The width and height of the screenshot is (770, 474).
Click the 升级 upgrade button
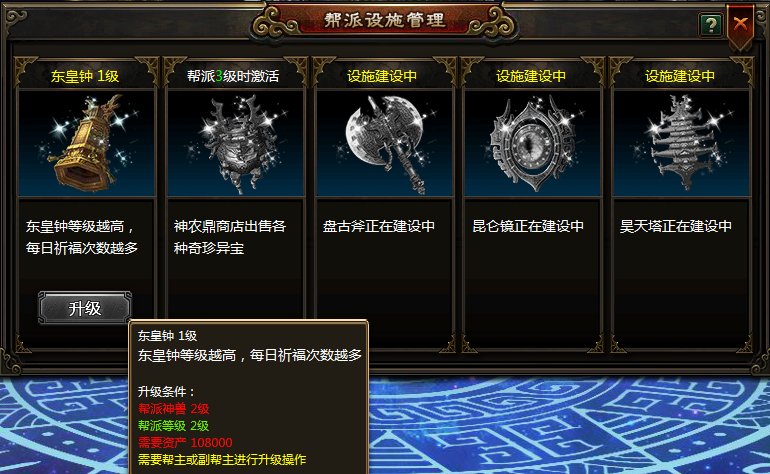[85, 308]
